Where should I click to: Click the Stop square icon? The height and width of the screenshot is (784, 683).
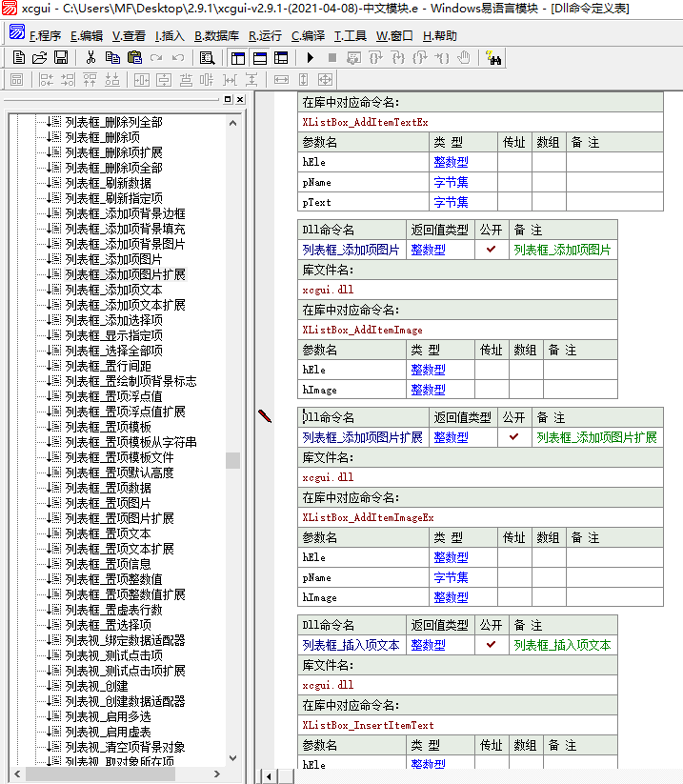click(332, 58)
